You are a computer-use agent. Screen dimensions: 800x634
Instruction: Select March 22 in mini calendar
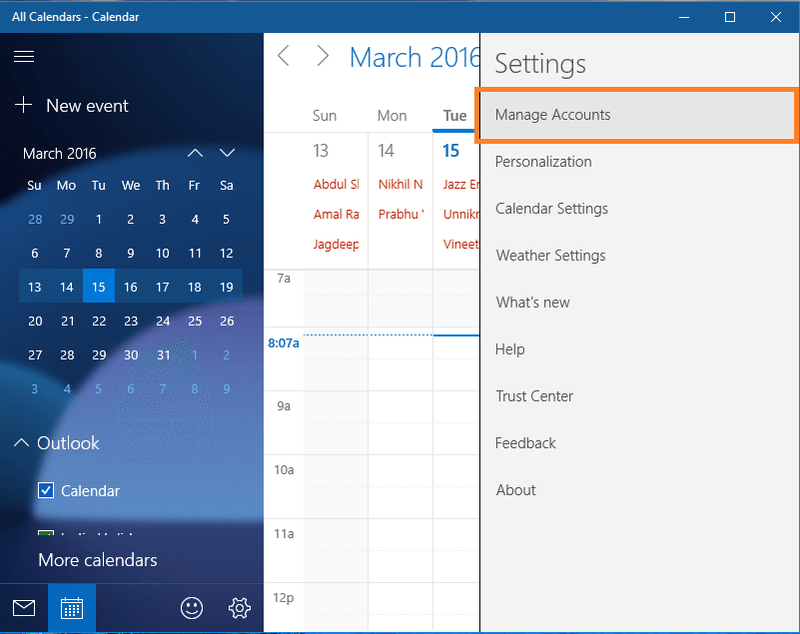[x=98, y=321]
